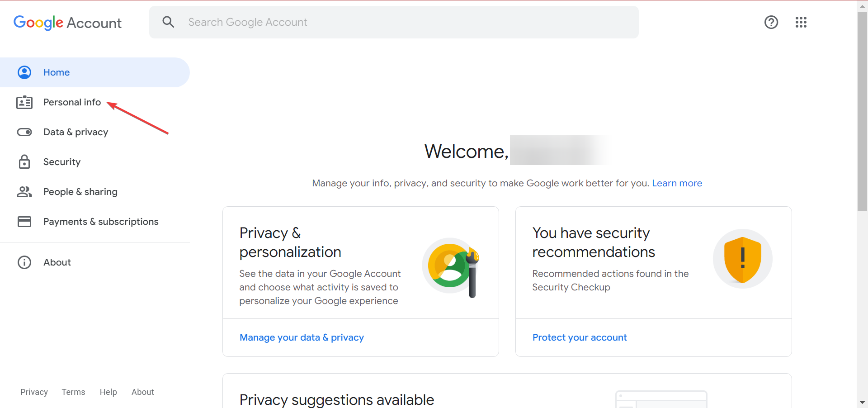Screen dimensions: 868x408
Task: Click the scrollbar down arrow
Action: click(x=862, y=403)
